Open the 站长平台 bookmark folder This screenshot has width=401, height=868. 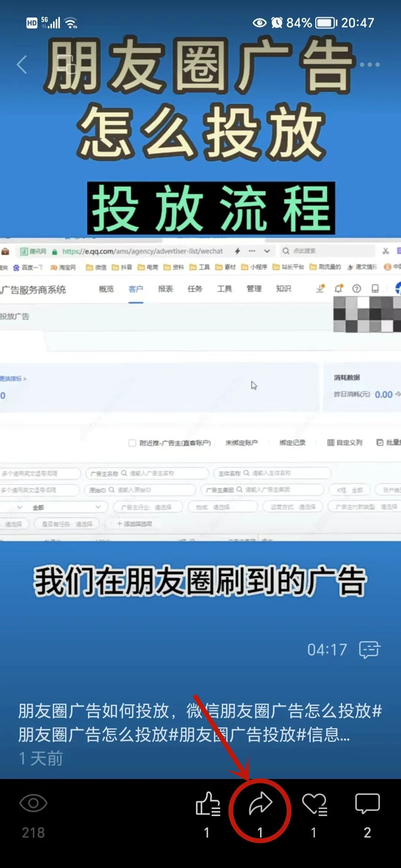coord(288,267)
